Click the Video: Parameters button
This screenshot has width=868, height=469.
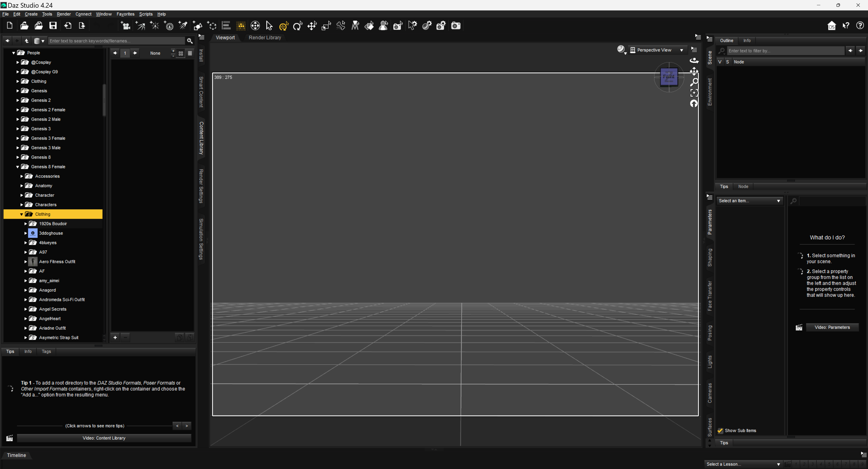832,328
